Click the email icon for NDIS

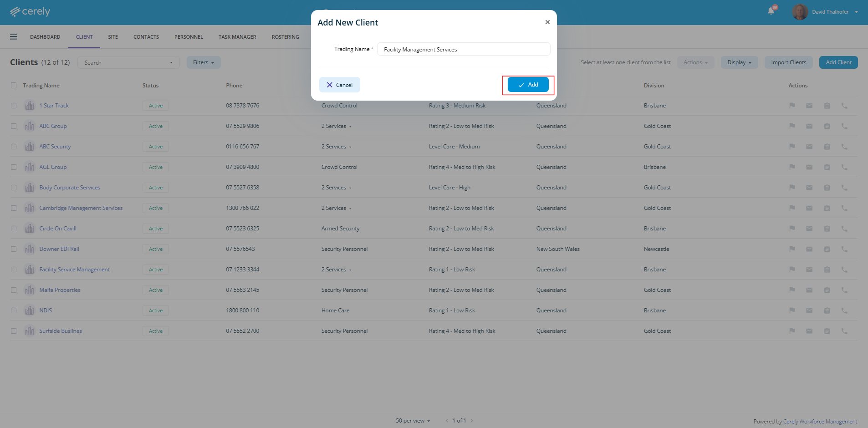pyautogui.click(x=809, y=311)
